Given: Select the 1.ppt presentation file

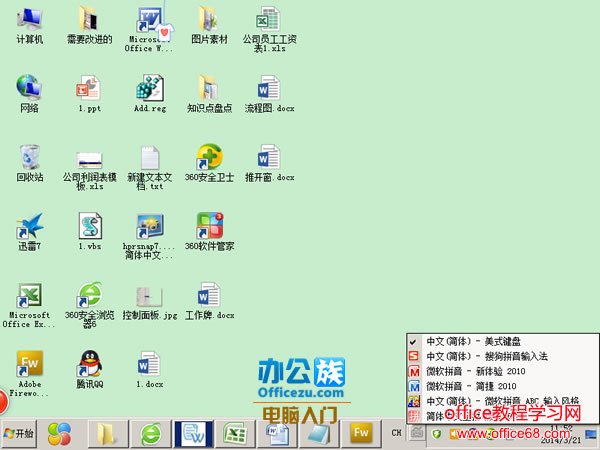Looking at the screenshot, I should point(90,94).
